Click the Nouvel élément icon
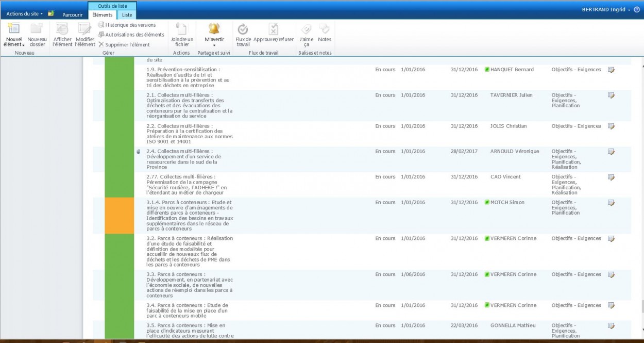The height and width of the screenshot is (343, 644). 13,29
